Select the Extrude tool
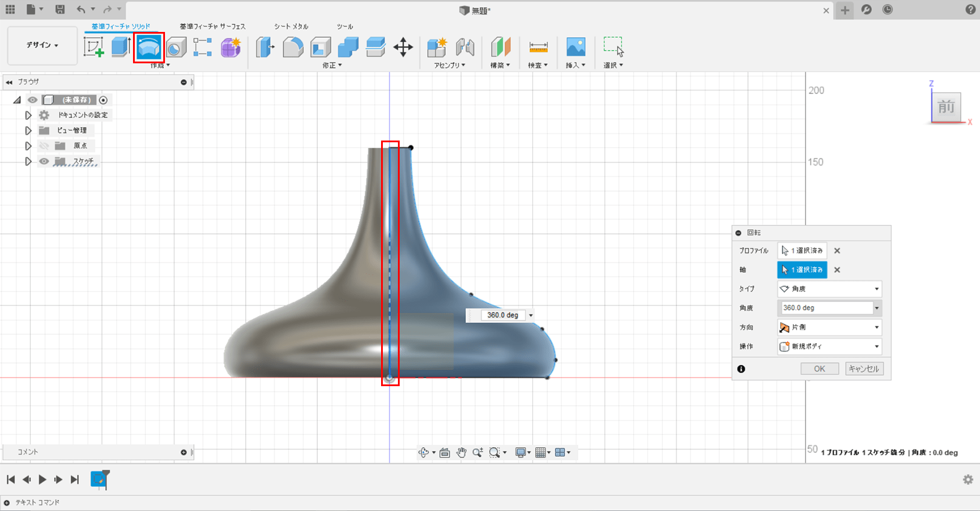Viewport: 980px width, 511px height. [120, 47]
